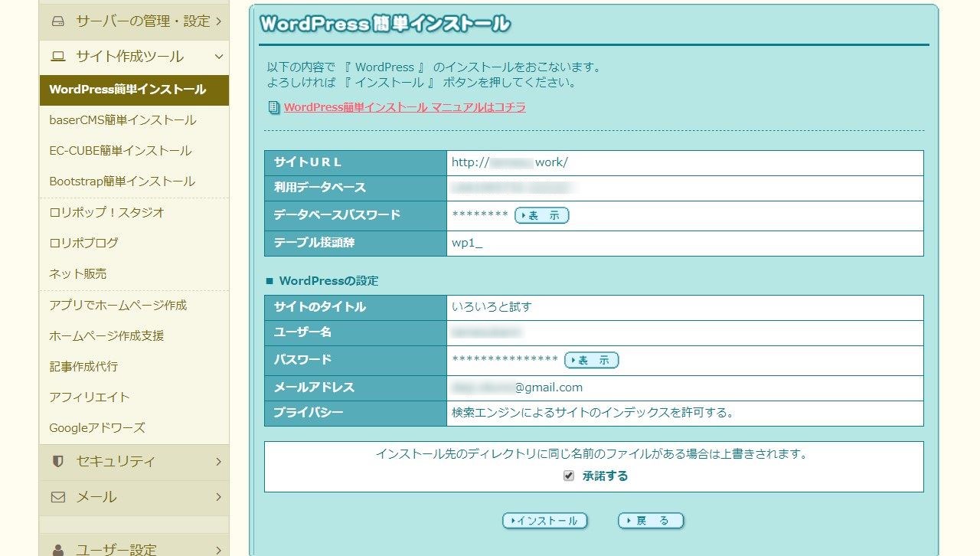Open EC-CUBE簡単インストール menu item
Image resolution: width=980 pixels, height=556 pixels.
pyautogui.click(x=134, y=151)
